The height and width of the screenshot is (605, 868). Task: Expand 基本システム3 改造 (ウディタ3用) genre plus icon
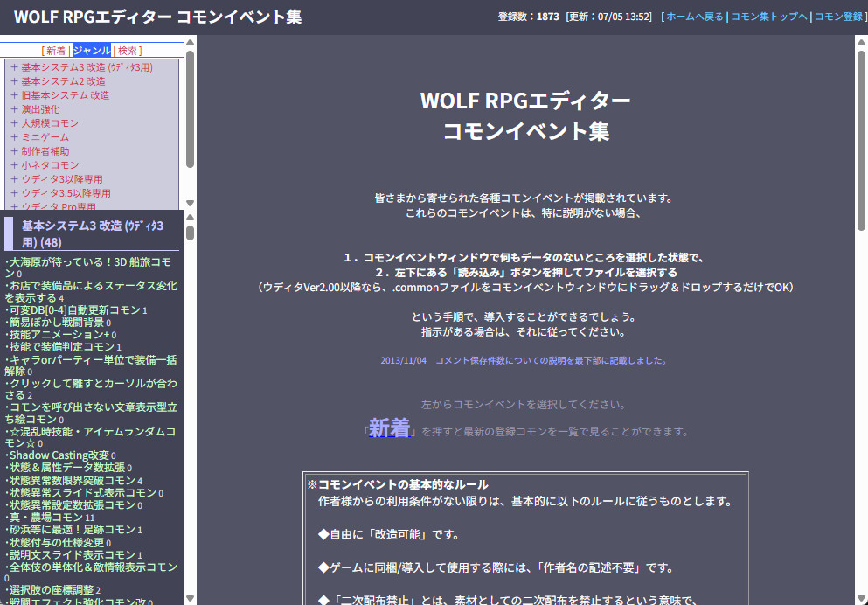pos(14,67)
